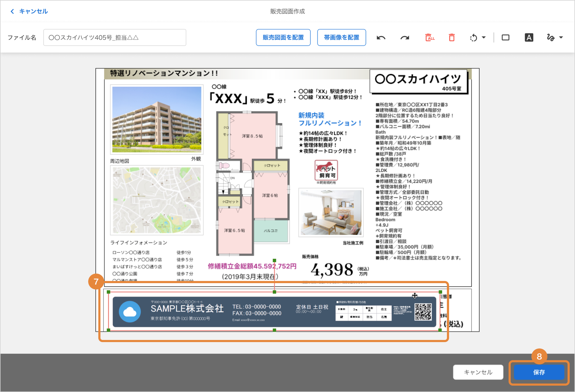Click the ファイル名 input field
The height and width of the screenshot is (392, 575).
115,37
